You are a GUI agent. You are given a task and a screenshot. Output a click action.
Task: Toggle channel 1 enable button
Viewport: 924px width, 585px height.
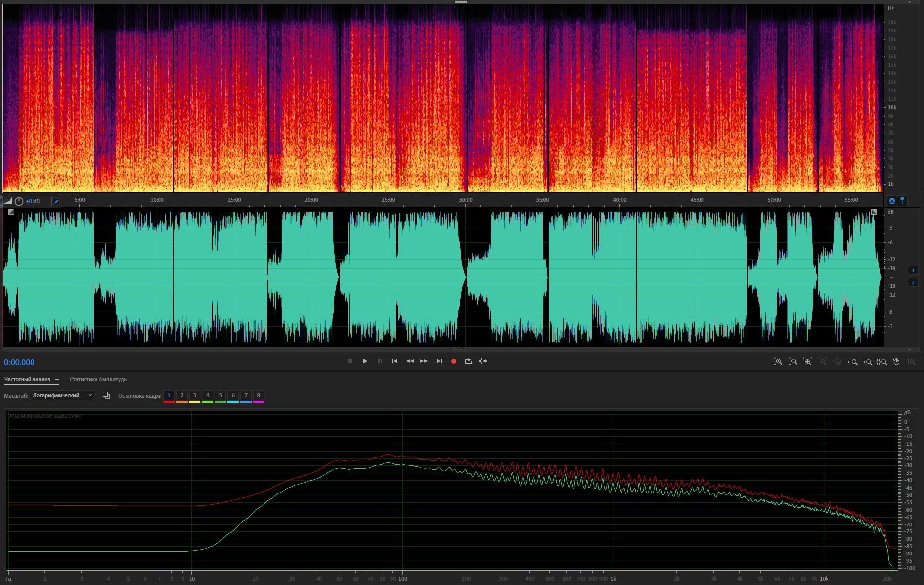click(x=913, y=270)
